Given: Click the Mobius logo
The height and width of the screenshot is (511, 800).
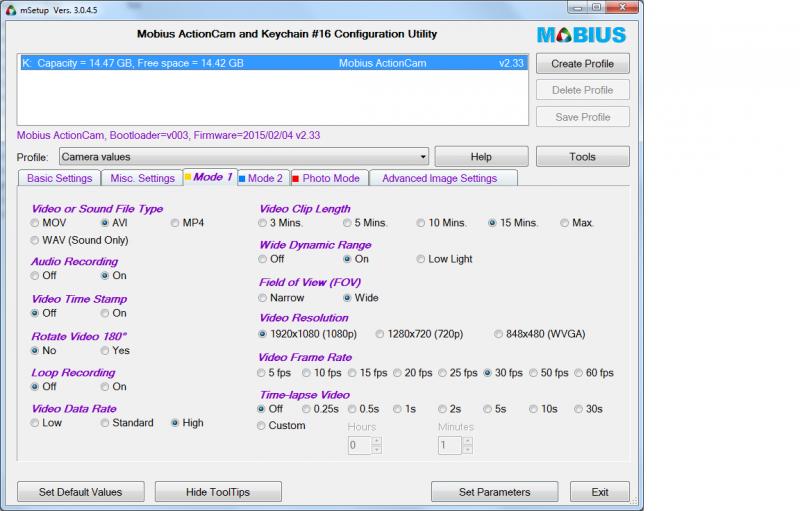Looking at the screenshot, I should 581,35.
